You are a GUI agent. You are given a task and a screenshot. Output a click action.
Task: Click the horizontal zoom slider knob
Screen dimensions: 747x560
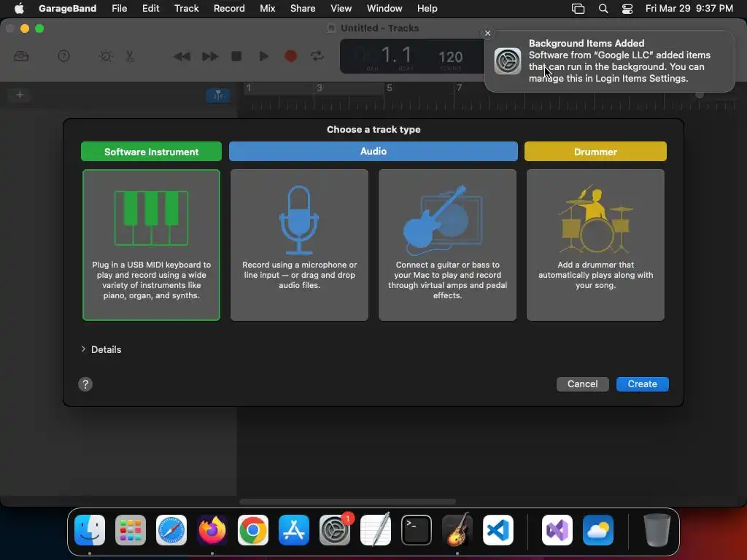click(700, 95)
